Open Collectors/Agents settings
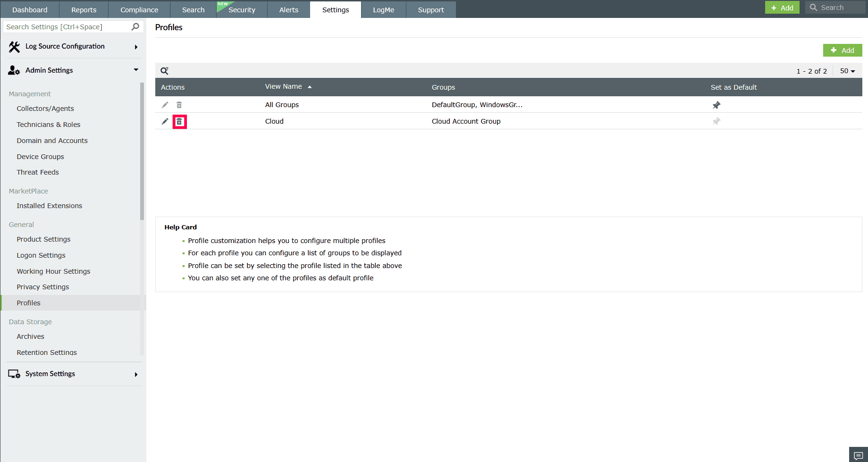Viewport: 868px width, 462px height. point(45,109)
